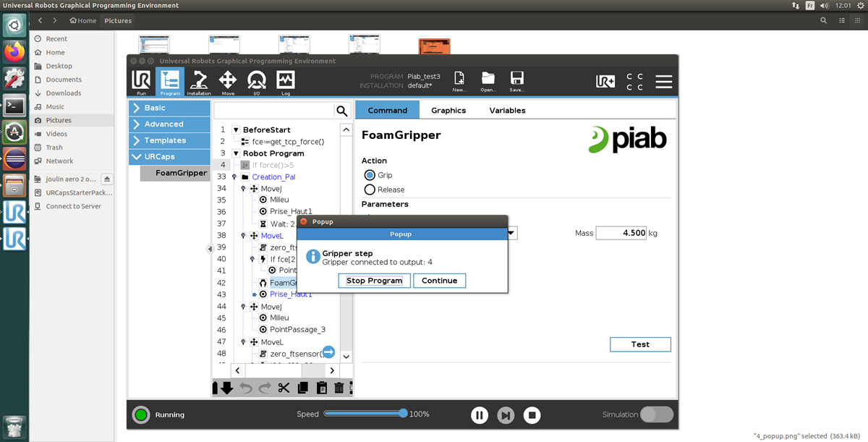Open Trash in the Files sidebar
This screenshot has height=442, width=868.
coord(72,148)
